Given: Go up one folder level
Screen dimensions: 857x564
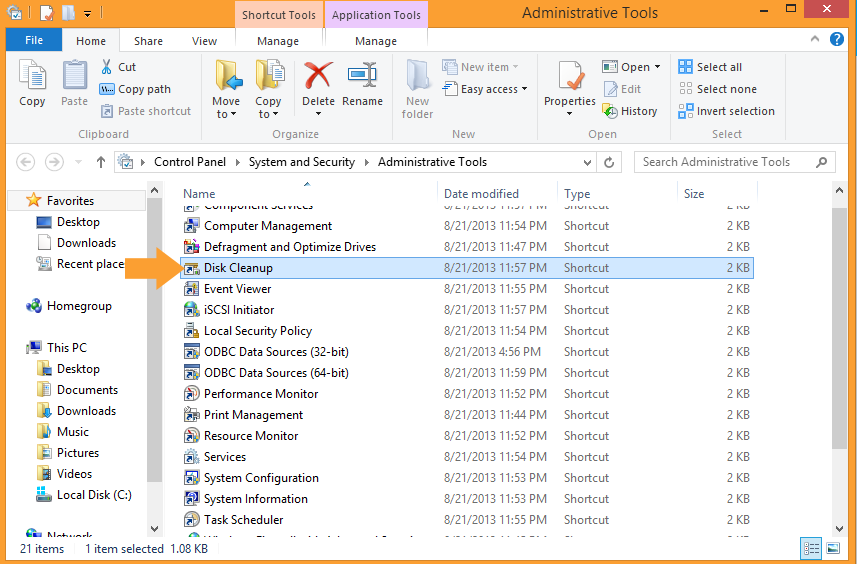Looking at the screenshot, I should (101, 162).
